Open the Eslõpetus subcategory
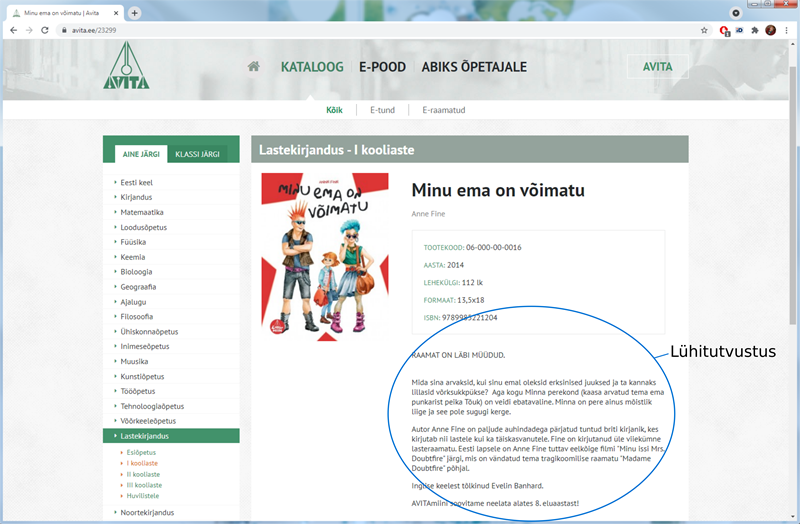The width and height of the screenshot is (800, 524). pyautogui.click(x=141, y=452)
